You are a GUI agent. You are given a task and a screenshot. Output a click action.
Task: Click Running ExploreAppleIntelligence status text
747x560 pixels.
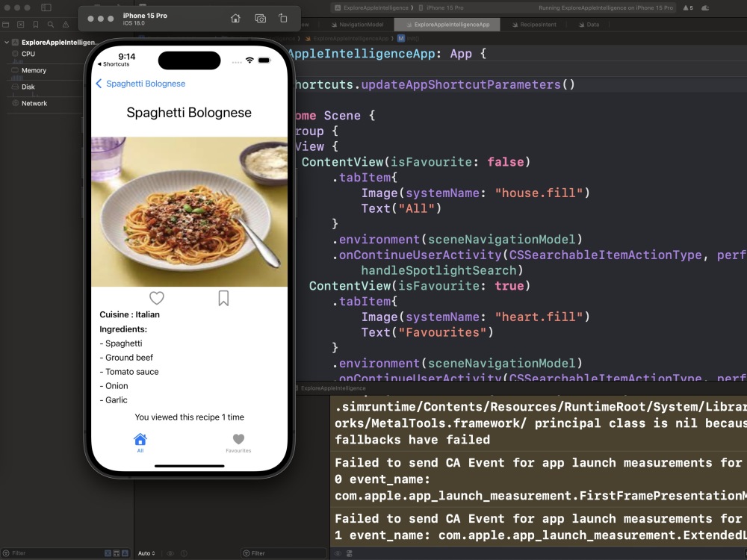point(606,7)
